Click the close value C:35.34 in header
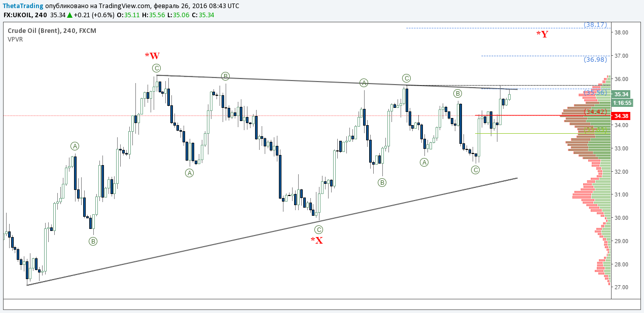Screen dimensions: 644x313 pyautogui.click(x=203, y=15)
